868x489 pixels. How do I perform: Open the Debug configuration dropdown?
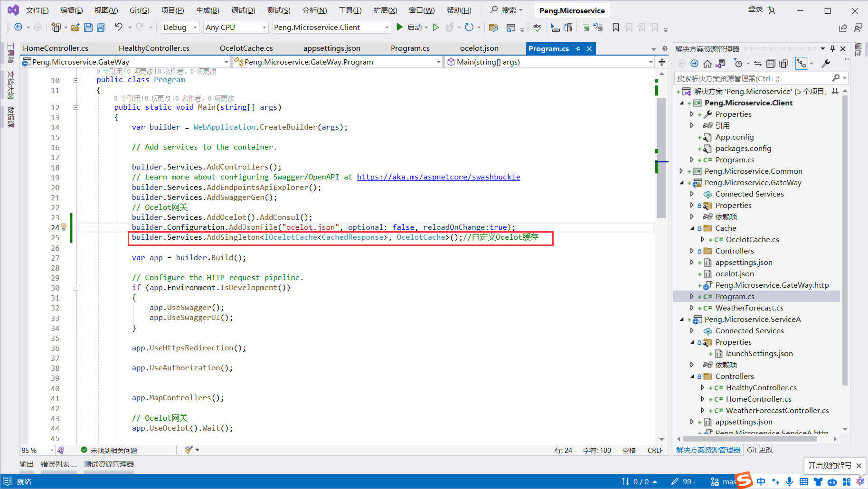coord(180,27)
